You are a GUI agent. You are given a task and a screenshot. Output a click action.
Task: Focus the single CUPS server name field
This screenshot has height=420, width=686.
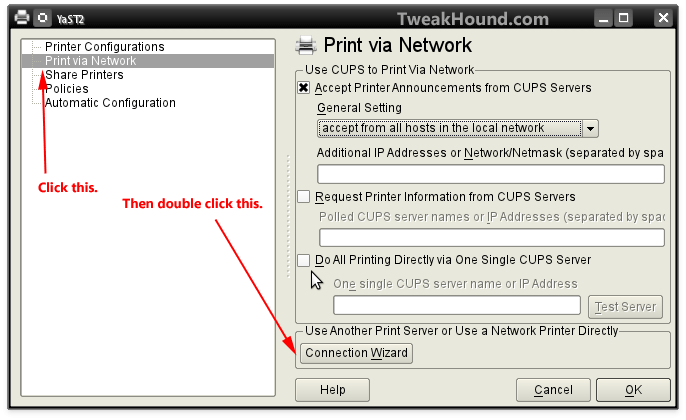tap(457, 305)
